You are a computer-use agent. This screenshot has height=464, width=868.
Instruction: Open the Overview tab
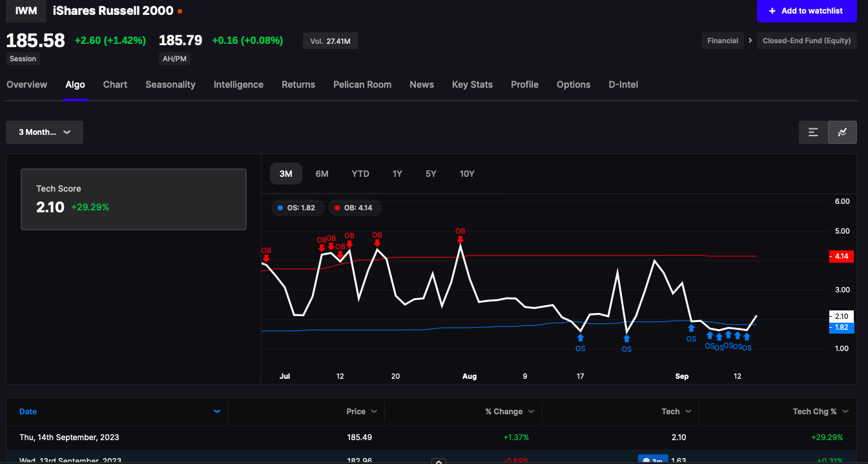(27, 85)
